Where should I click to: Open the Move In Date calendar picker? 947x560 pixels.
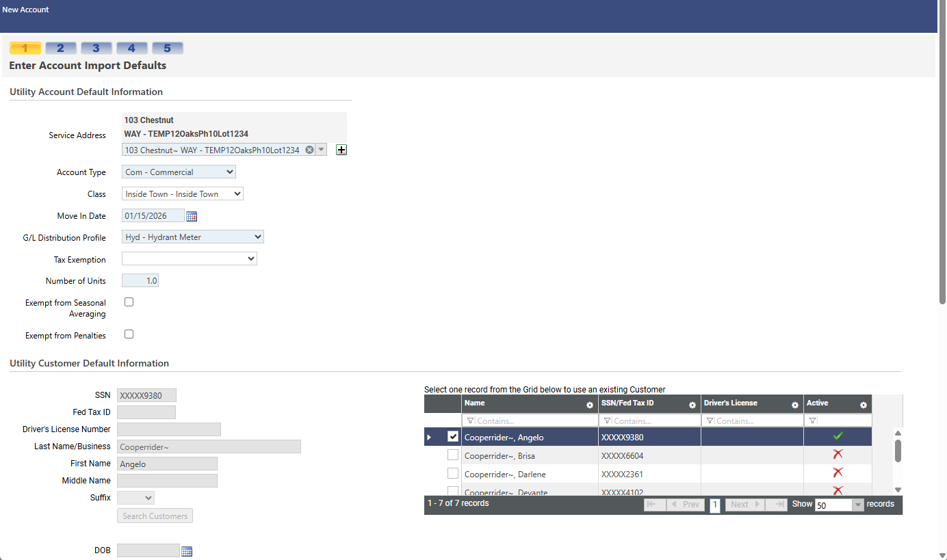192,216
